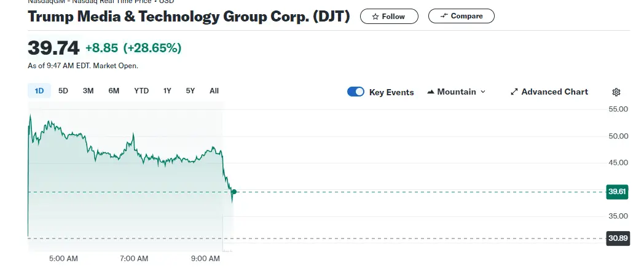The height and width of the screenshot is (271, 644).
Task: Click the 30.89 previous close label
Action: tap(616, 238)
